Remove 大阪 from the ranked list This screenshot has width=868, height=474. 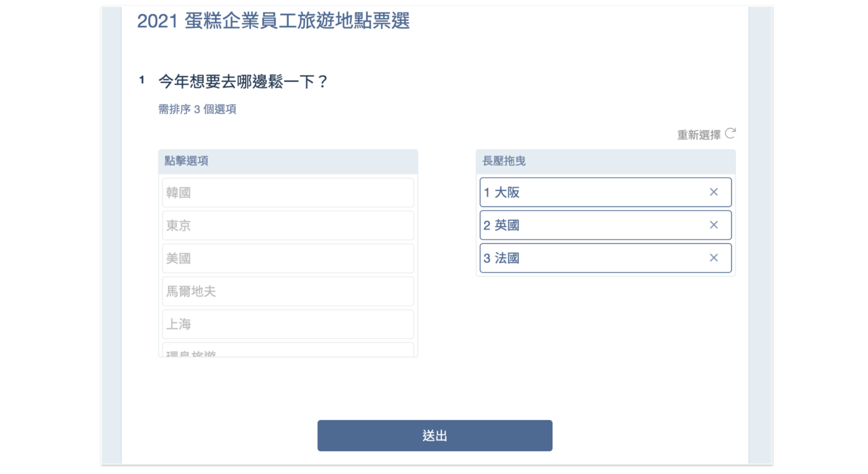714,192
